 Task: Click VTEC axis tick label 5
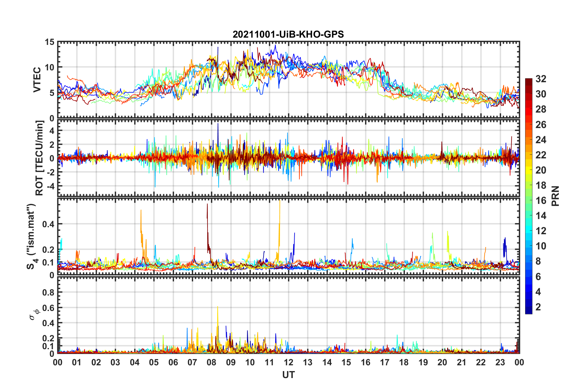(x=52, y=93)
